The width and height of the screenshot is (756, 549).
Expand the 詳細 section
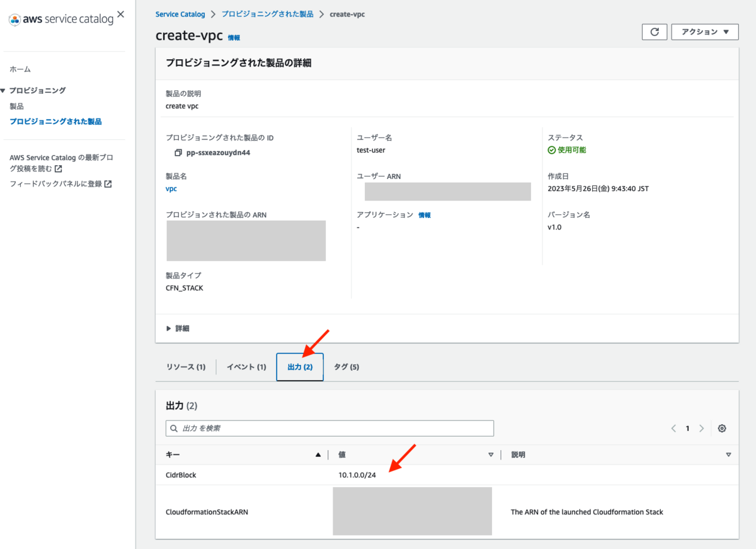(x=178, y=328)
